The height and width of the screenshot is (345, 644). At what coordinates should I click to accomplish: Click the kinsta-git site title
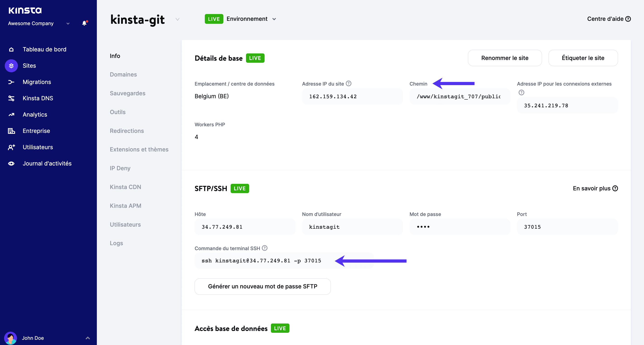pos(138,19)
